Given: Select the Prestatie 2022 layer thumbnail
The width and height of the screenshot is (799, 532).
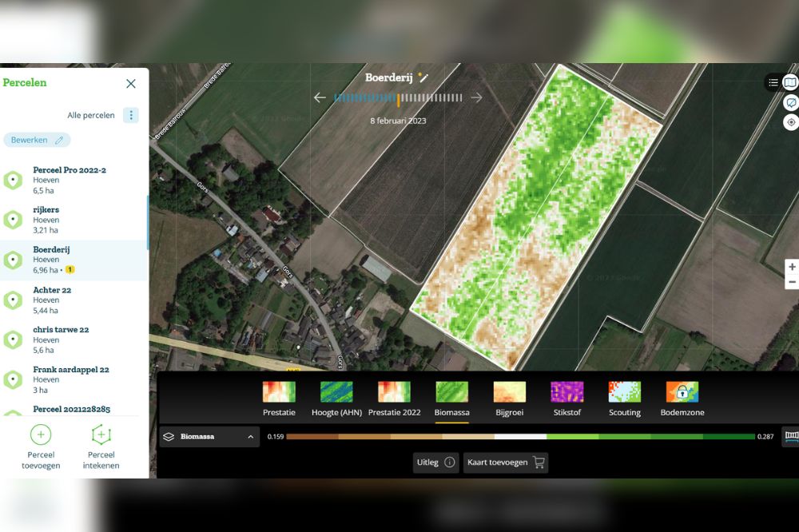Looking at the screenshot, I should [x=394, y=398].
